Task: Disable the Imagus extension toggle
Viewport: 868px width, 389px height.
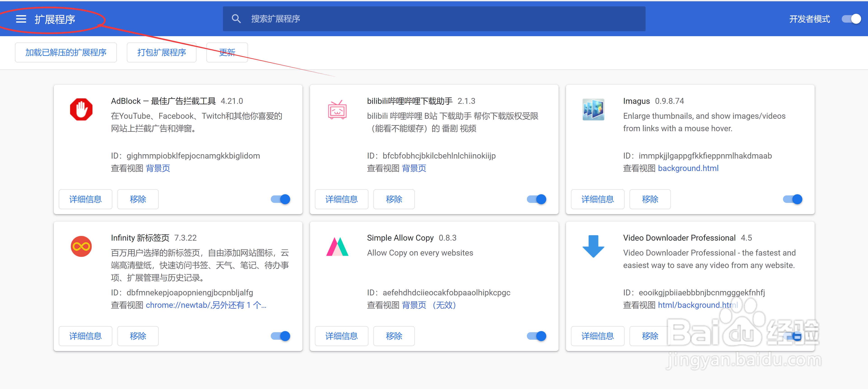Action: point(793,199)
